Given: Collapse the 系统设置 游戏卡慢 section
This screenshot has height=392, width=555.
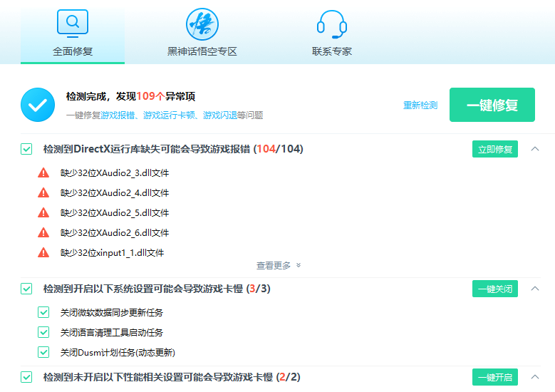Looking at the screenshot, I should point(535,289).
